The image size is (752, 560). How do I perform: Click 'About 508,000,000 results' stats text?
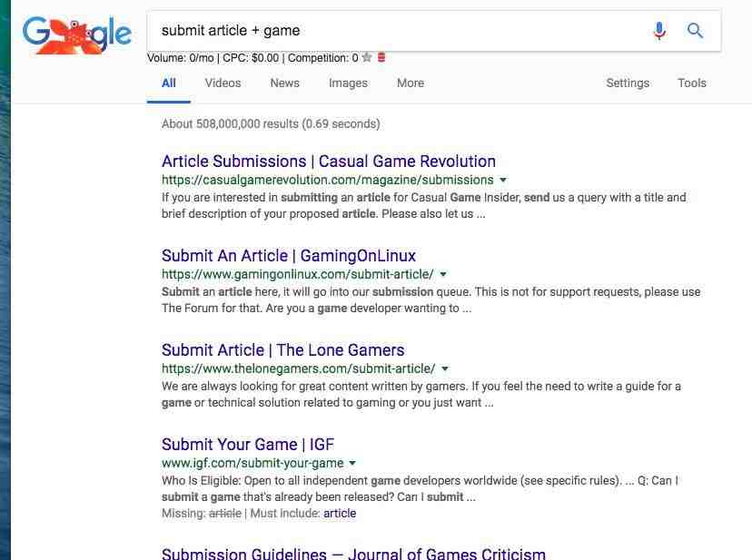click(271, 123)
